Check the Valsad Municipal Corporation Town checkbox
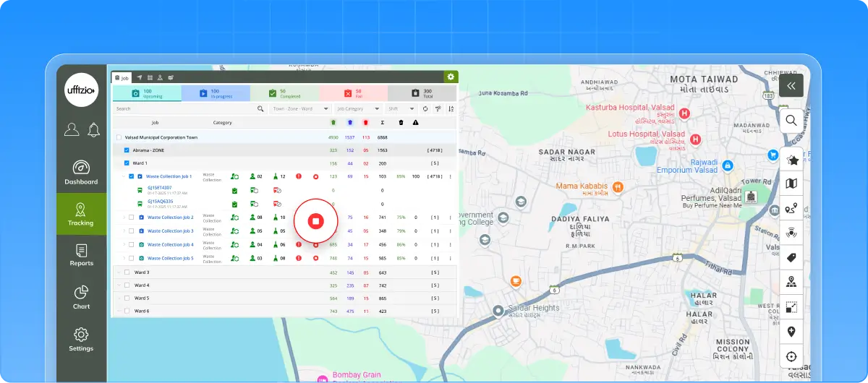Viewport: 868px width, 383px height. pyautogui.click(x=119, y=137)
